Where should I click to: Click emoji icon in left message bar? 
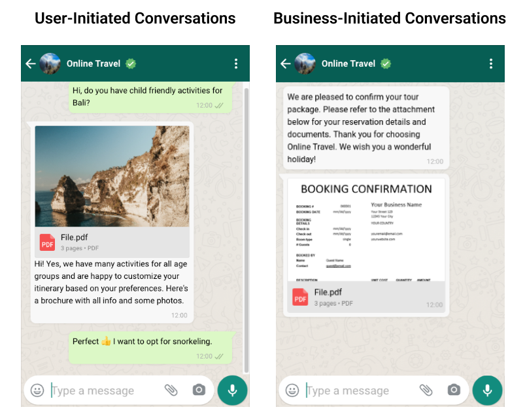tap(38, 391)
